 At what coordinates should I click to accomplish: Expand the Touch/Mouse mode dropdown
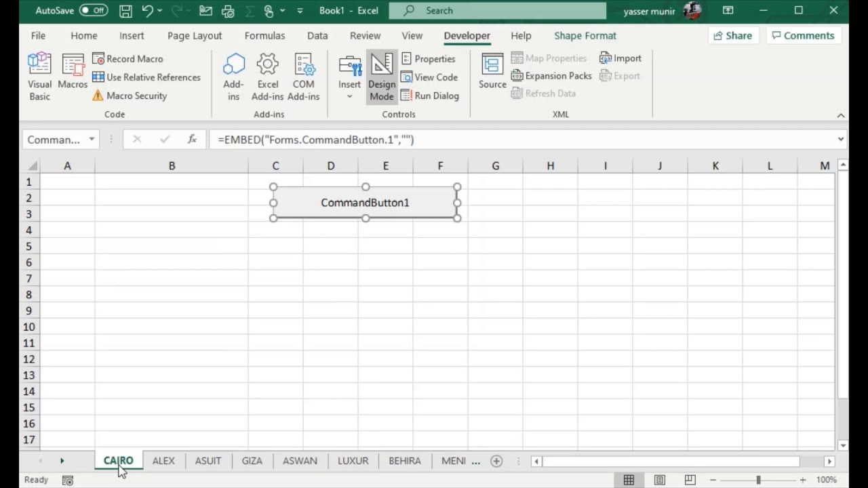[x=282, y=11]
